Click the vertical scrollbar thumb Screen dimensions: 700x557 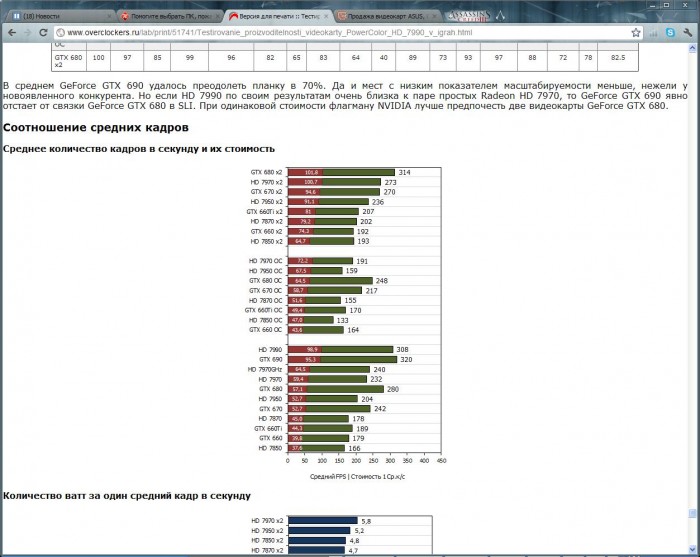(x=692, y=512)
